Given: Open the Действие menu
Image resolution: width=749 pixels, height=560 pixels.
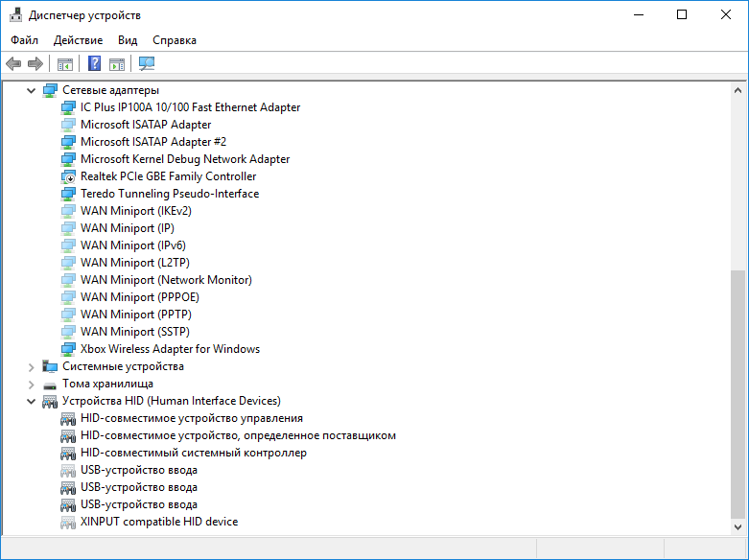Looking at the screenshot, I should coord(78,40).
